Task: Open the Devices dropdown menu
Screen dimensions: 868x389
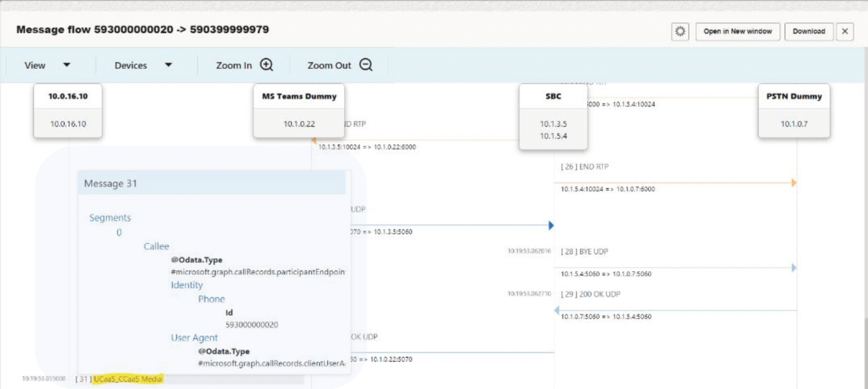Action: 143,66
